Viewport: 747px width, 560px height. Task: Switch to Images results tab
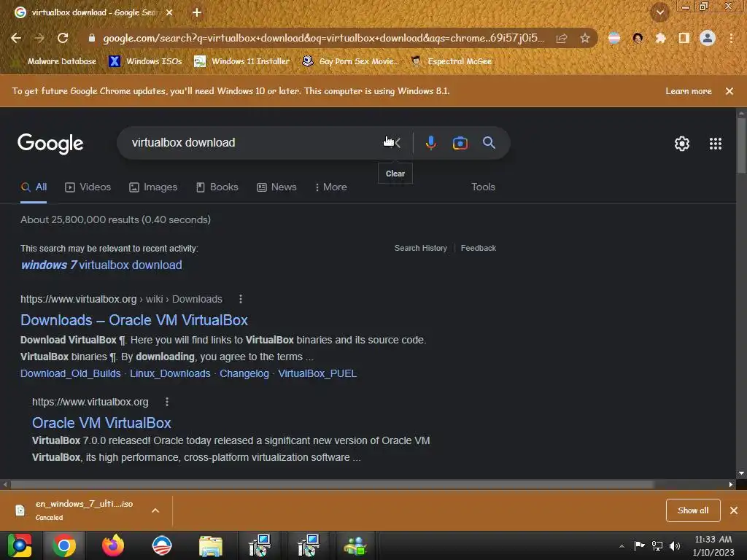tap(153, 187)
